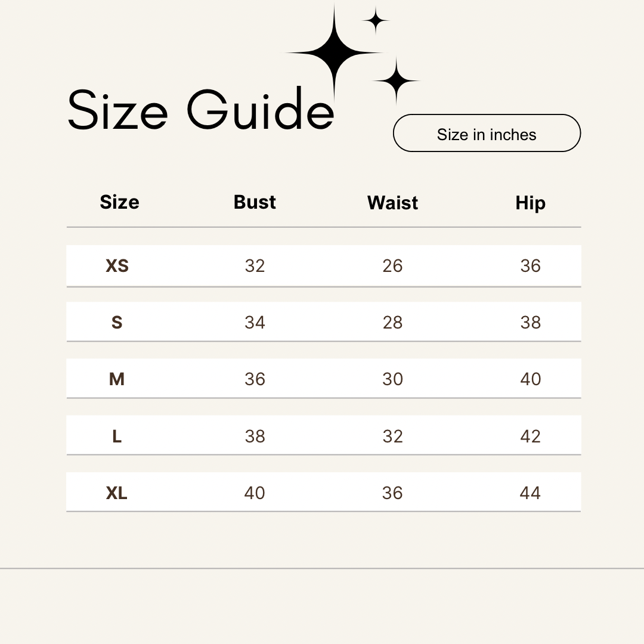Click the M hip value 40

tap(530, 379)
